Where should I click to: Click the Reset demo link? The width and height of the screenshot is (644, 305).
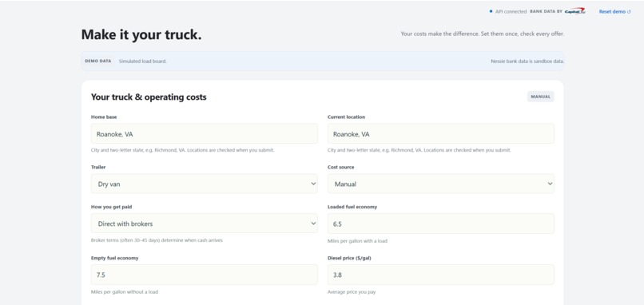pos(614,11)
